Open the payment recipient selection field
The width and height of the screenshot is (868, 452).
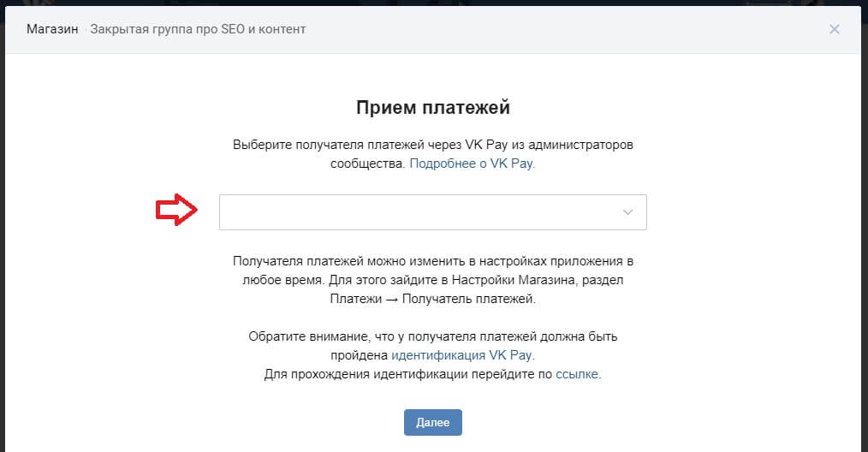[x=419, y=212]
